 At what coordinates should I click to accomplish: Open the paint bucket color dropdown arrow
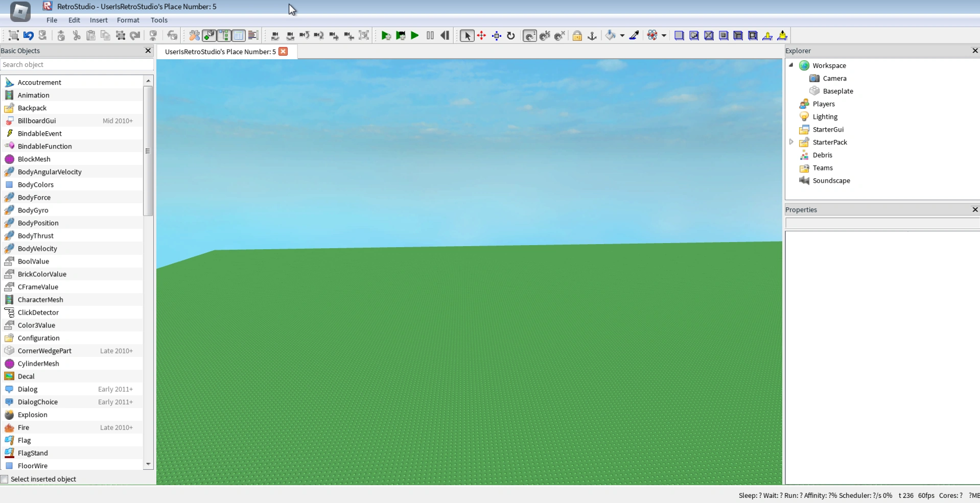622,36
